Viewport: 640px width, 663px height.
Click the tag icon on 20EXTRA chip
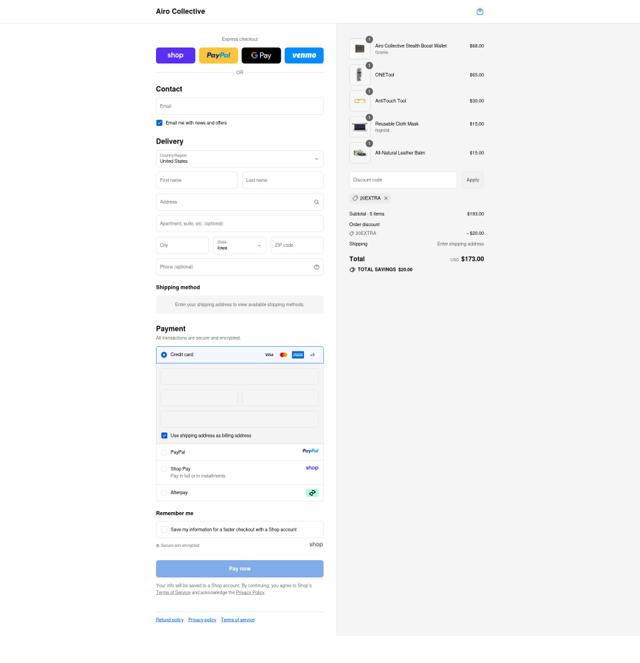point(355,198)
